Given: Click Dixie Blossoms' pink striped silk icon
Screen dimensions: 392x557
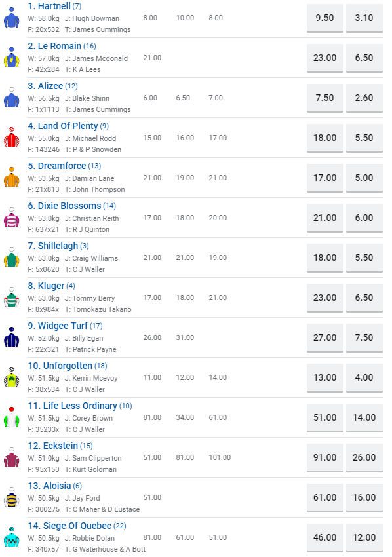Looking at the screenshot, I should (x=11, y=217).
